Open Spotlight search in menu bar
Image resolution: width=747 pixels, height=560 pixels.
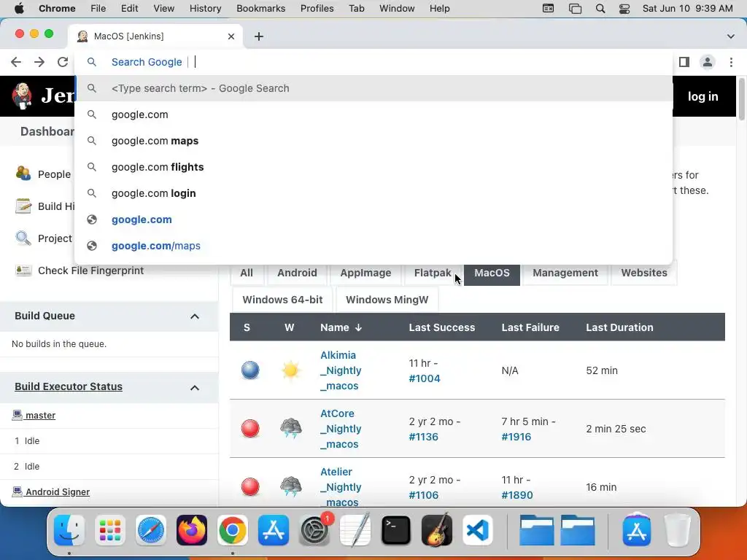coord(600,9)
